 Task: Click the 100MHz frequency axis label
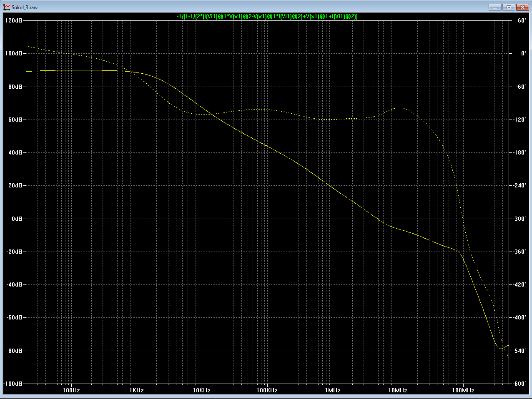[463, 390]
